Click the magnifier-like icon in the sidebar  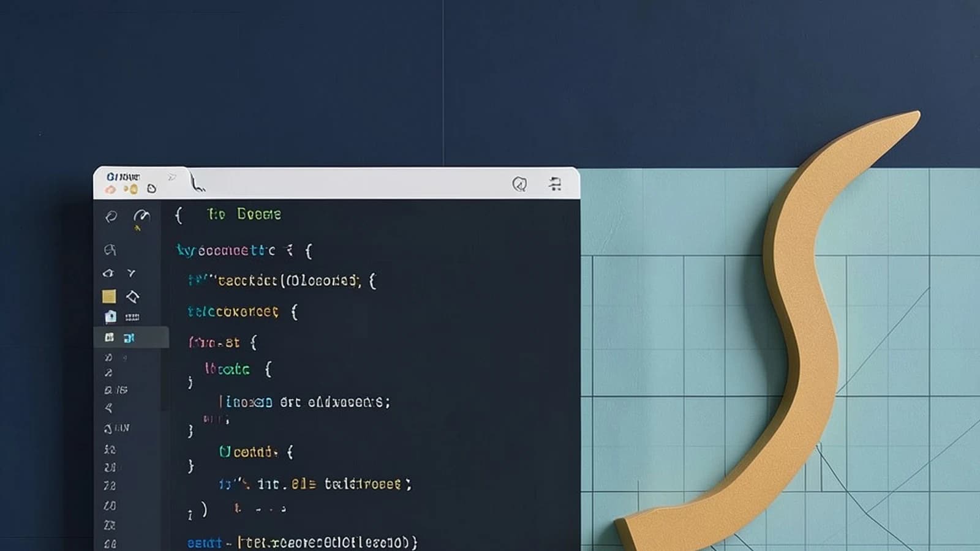[x=110, y=250]
